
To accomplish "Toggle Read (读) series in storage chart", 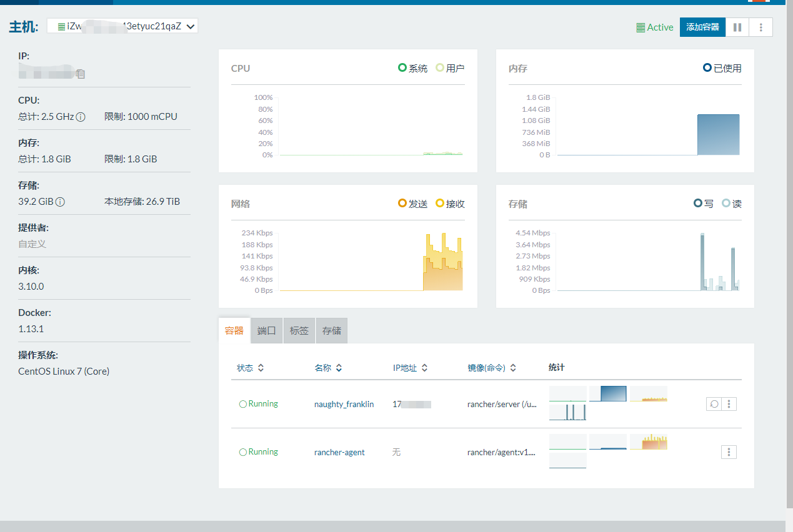I will 731,204.
